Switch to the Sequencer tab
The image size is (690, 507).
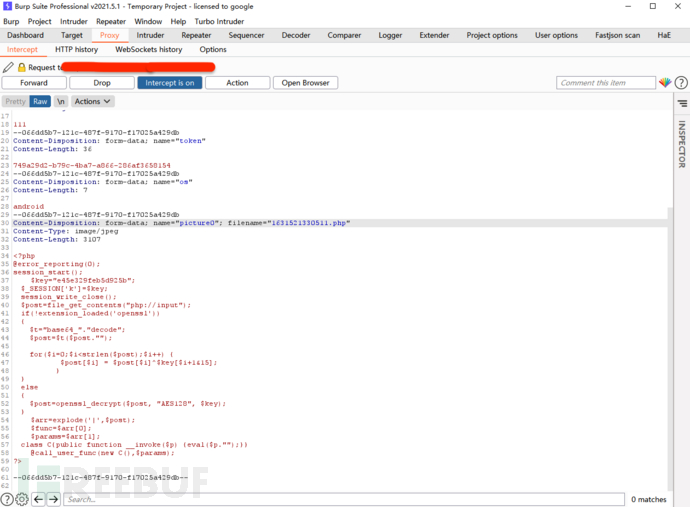pyautogui.click(x=246, y=35)
